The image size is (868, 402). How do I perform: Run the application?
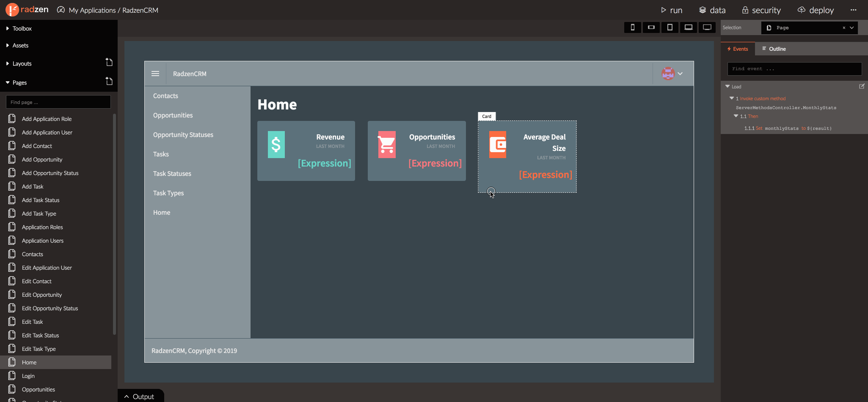point(671,10)
